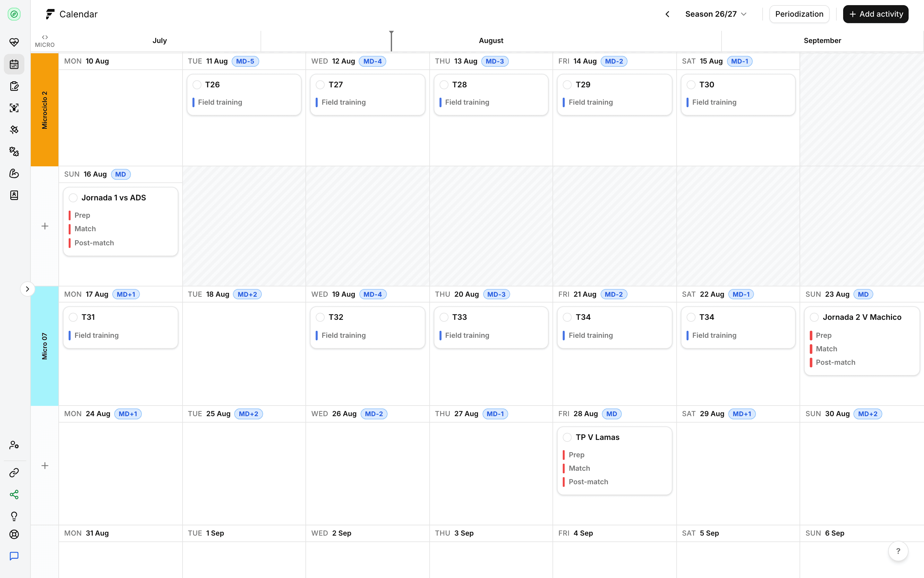Add microcycle for week of 16 Aug
The width and height of the screenshot is (924, 578).
(45, 226)
